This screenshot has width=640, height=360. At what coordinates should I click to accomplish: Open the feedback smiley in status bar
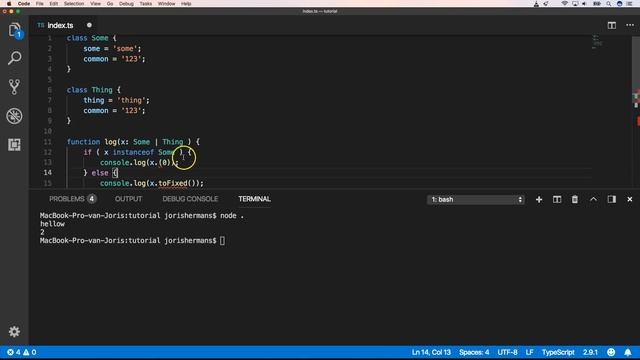611,352
